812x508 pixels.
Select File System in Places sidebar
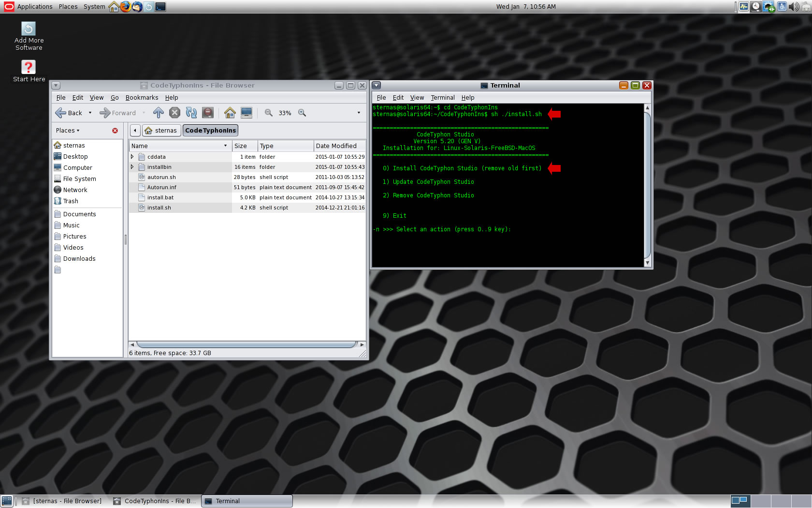(80, 179)
